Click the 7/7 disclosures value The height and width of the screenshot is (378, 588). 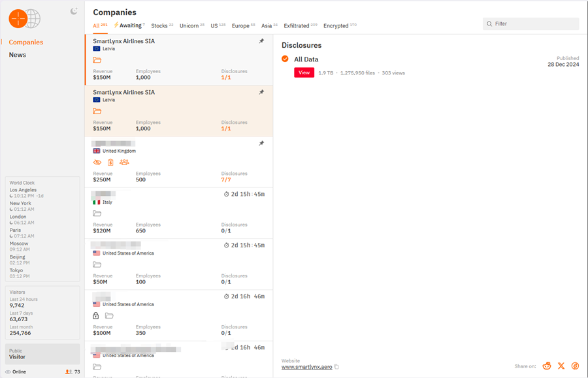tap(226, 180)
